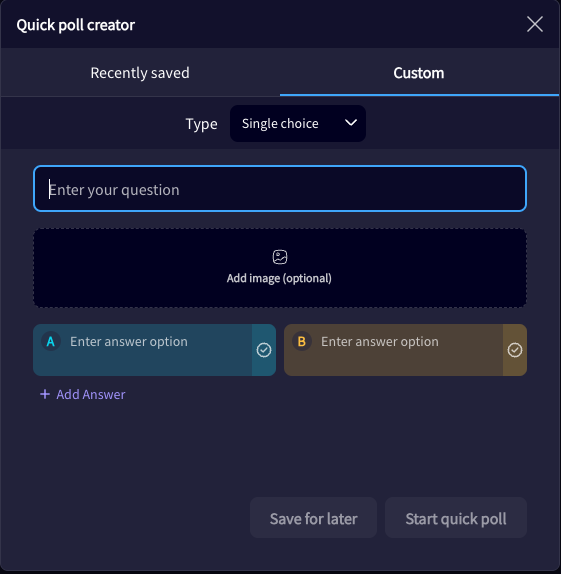Click the image placeholder icon
Viewport: 561px width, 574px height.
(280, 257)
